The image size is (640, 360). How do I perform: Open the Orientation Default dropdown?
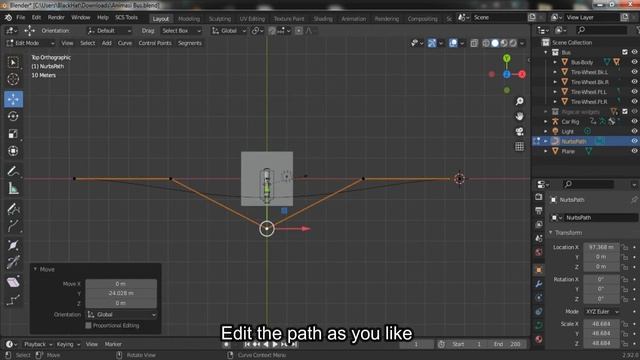(x=109, y=31)
